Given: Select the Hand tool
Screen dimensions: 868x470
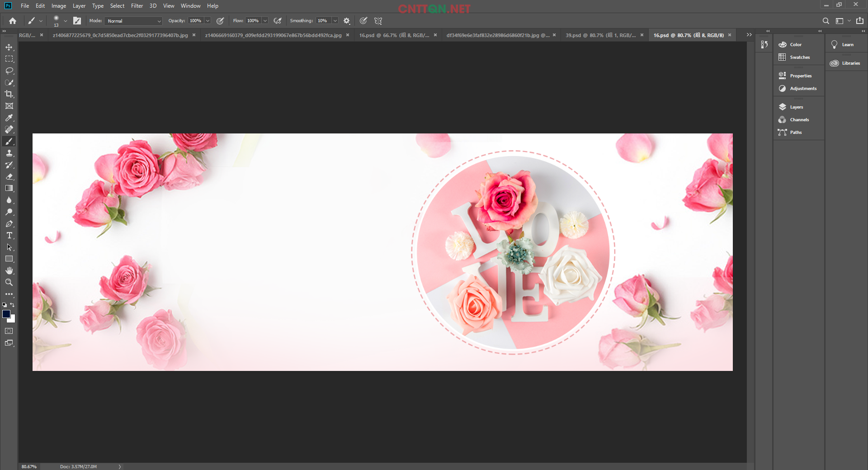Looking at the screenshot, I should (9, 271).
